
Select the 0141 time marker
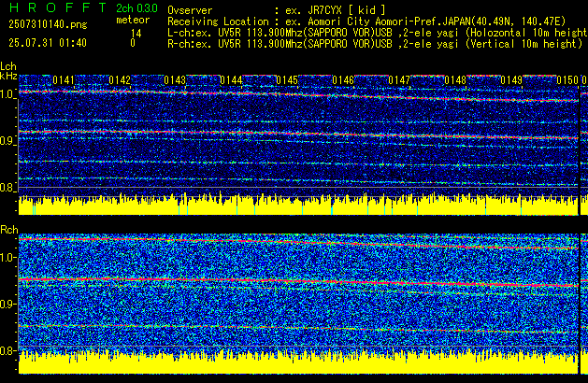point(64,80)
